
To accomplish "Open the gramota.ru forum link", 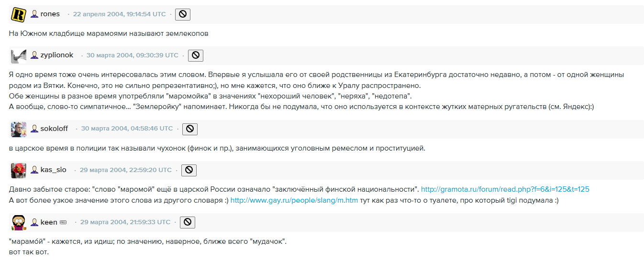I will tap(505, 189).
